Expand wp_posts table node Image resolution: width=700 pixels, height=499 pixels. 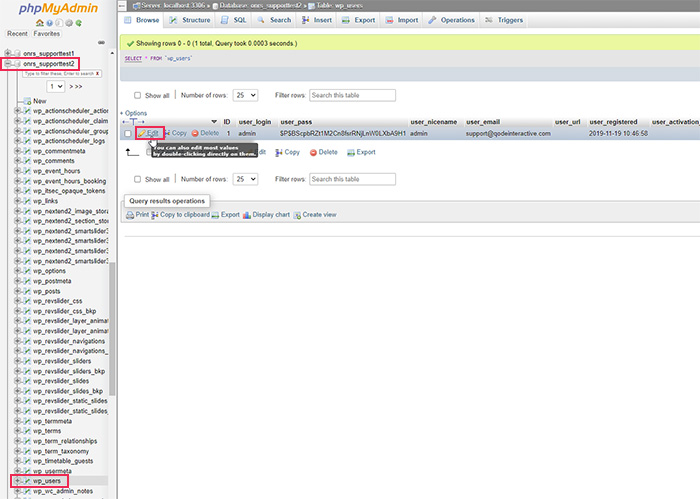pos(17,291)
